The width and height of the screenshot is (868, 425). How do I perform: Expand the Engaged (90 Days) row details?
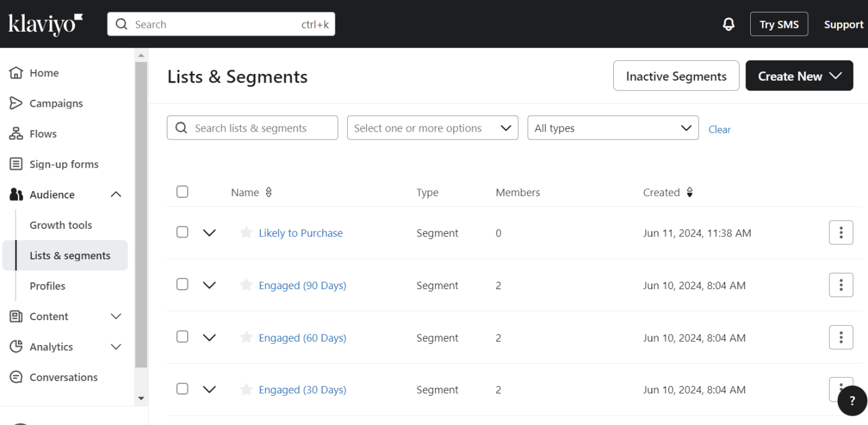point(210,285)
